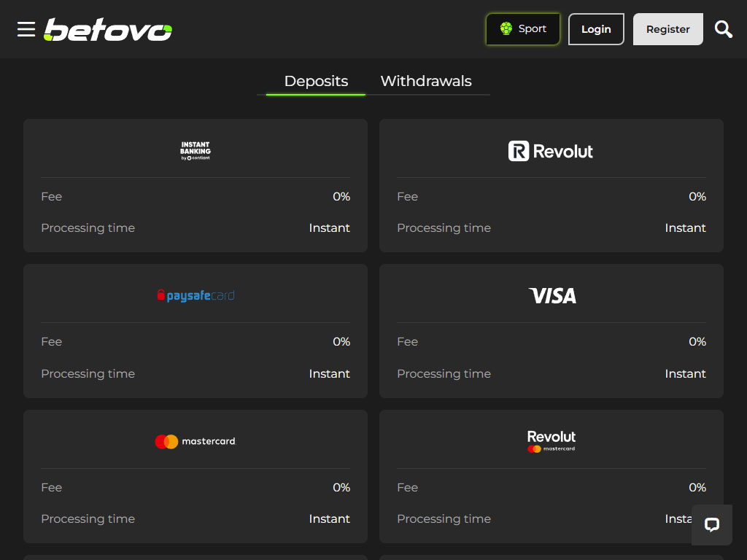Click the 0% fee value for Instant Banking
The image size is (747, 560).
[341, 197]
